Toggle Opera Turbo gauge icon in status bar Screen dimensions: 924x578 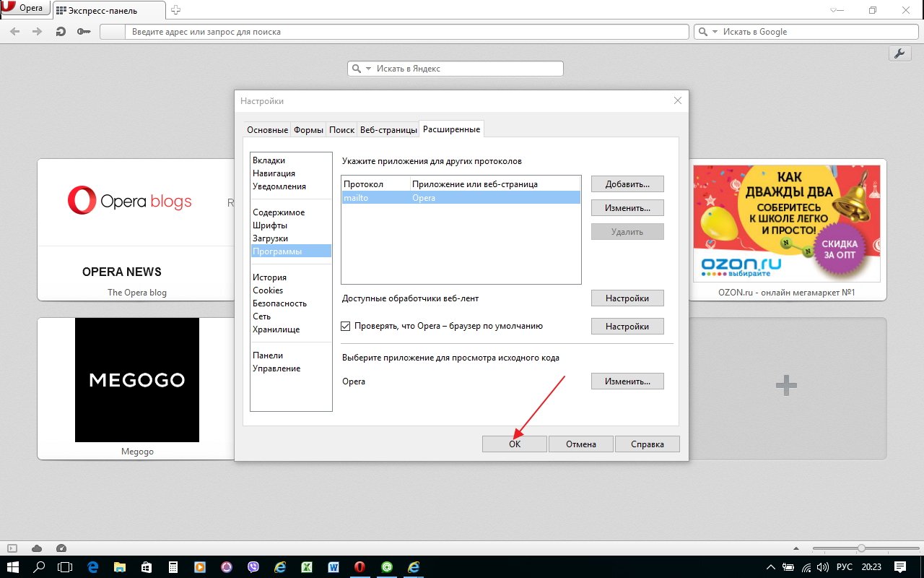click(x=61, y=548)
